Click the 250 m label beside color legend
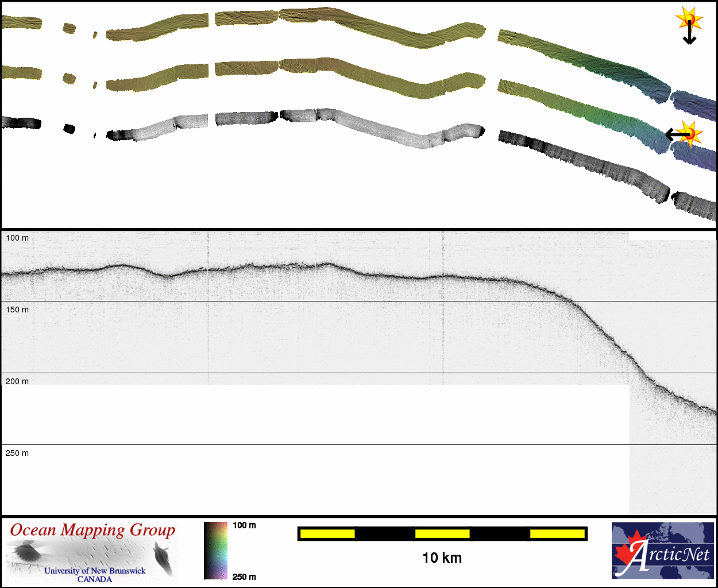Image resolution: width=718 pixels, height=588 pixels. (244, 577)
